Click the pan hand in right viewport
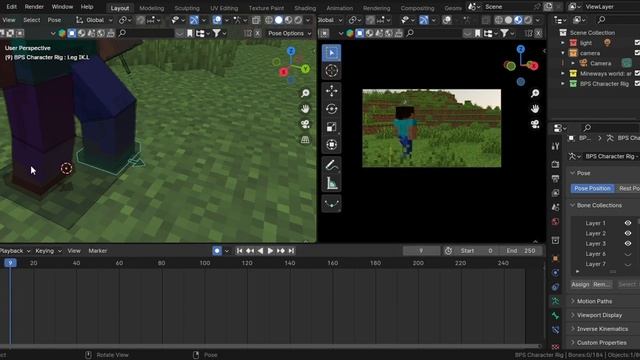The width and height of the screenshot is (640, 360). pyautogui.click(x=535, y=109)
